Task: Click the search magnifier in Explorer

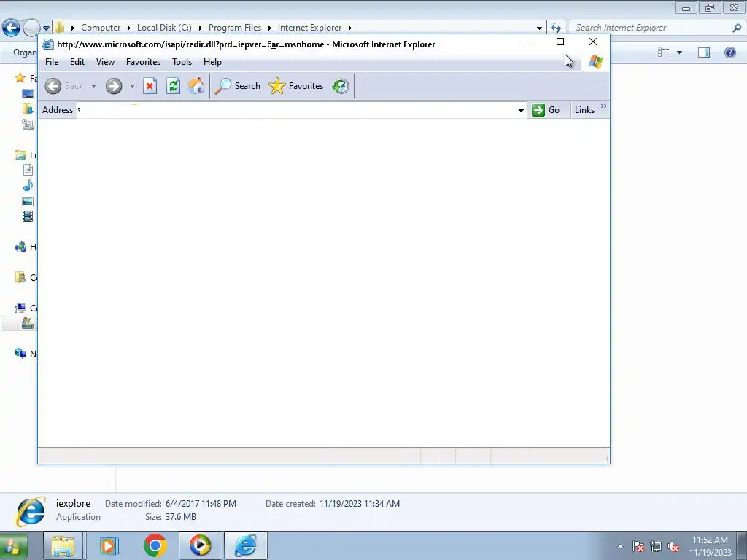Action: point(737,28)
